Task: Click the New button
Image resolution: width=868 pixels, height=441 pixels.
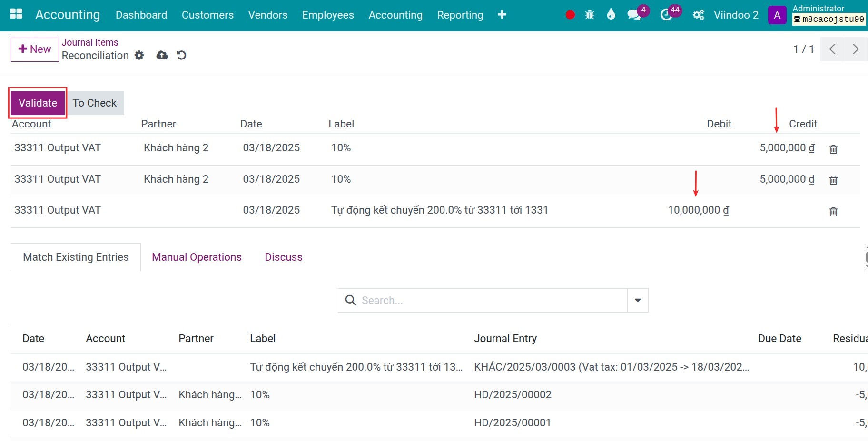Action: coord(35,49)
